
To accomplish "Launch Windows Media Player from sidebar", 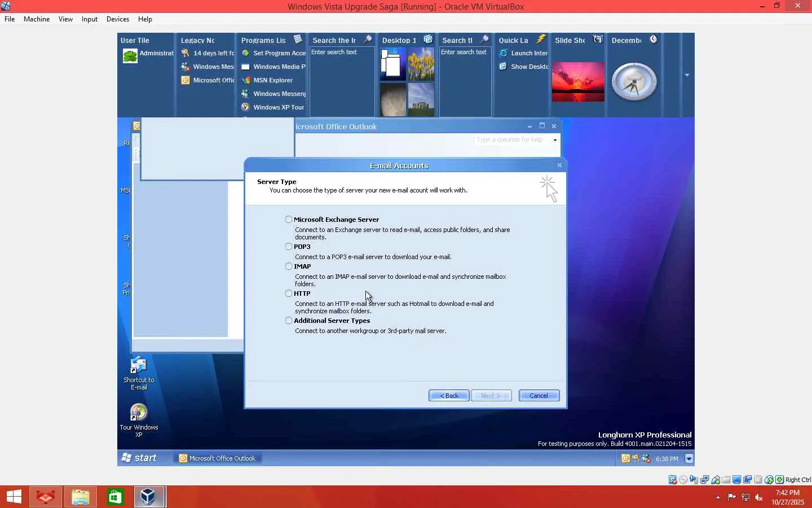I will click(273, 67).
